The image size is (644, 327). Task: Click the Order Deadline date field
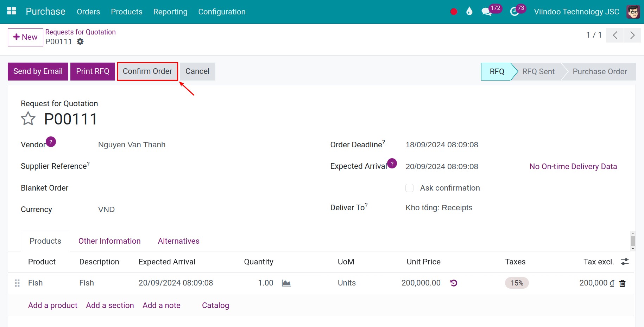442,145
